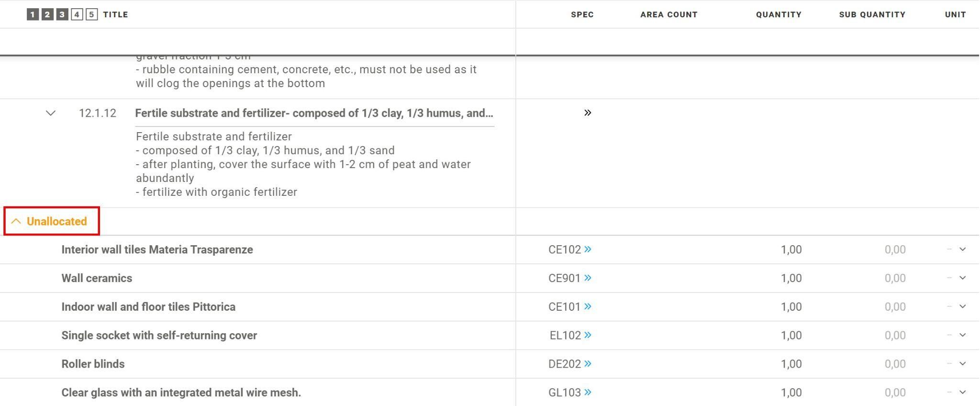Open unit dropdown for Clear glass row

click(962, 392)
